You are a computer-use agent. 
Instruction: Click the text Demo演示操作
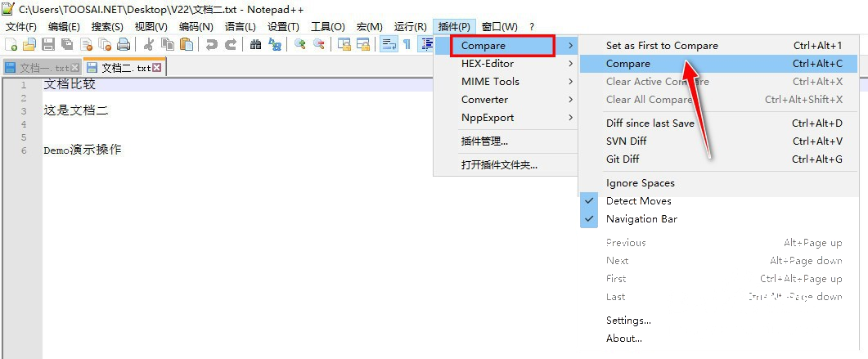point(82,150)
